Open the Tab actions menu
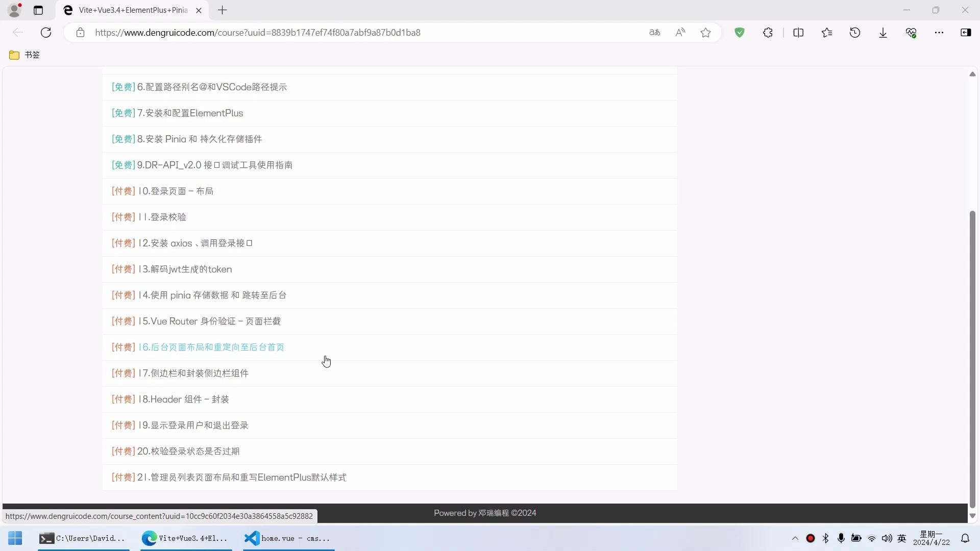This screenshot has height=551, width=980. tap(39, 10)
